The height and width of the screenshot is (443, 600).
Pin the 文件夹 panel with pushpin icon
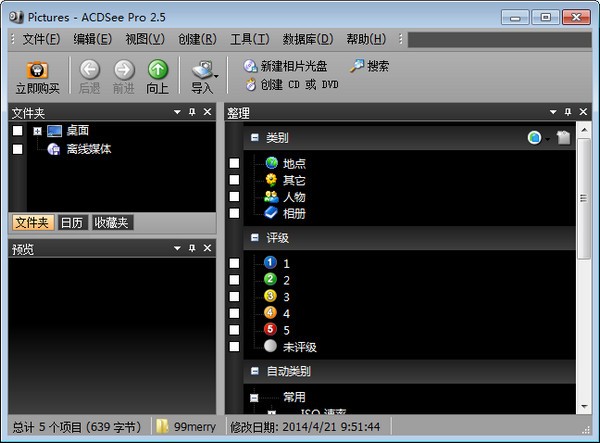coord(192,112)
